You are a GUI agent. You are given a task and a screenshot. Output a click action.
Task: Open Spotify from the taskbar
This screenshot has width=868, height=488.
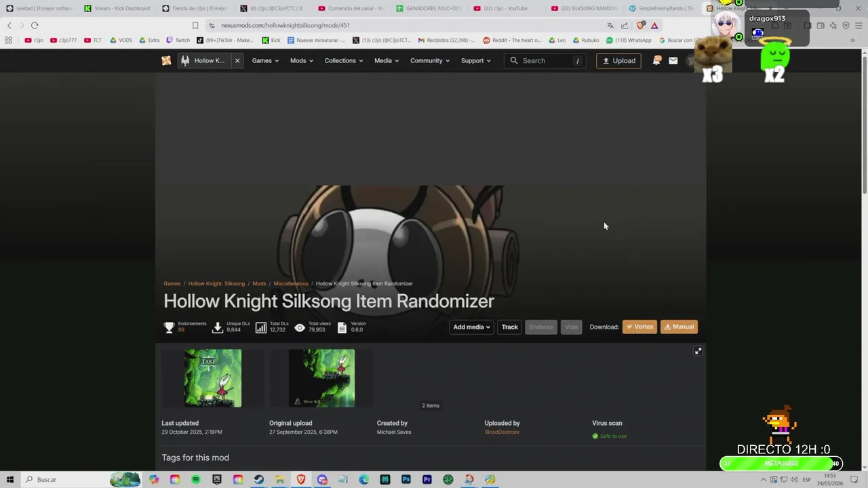point(196,479)
